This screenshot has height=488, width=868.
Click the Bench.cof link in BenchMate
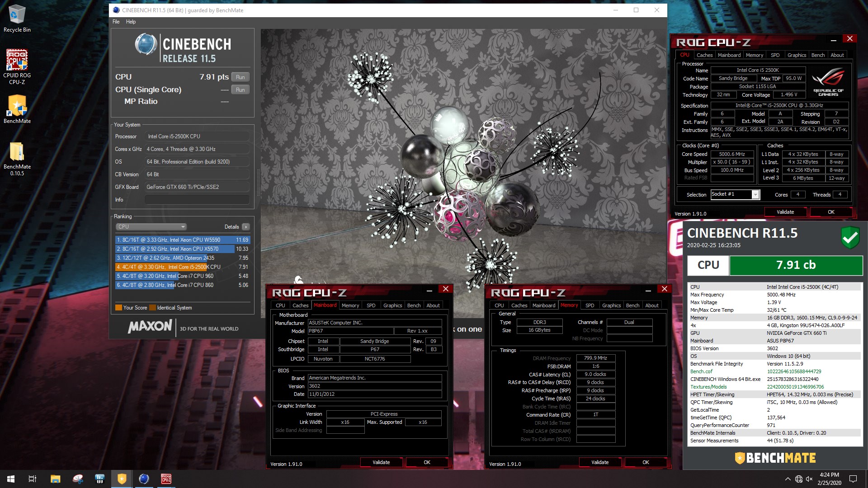pos(701,371)
